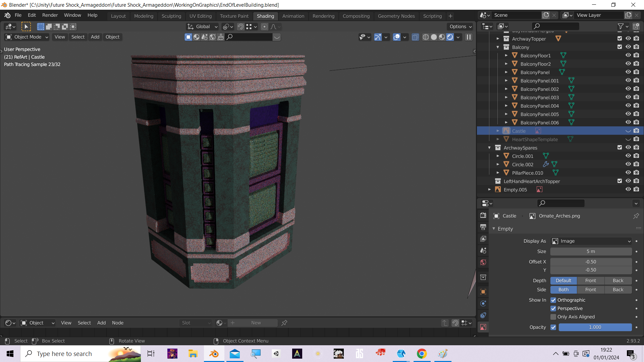Adjust the Opacity slider value 1.000
This screenshot has height=362, width=644.
tap(595, 327)
